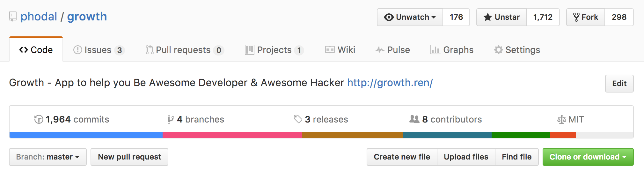Screen dimensions: 644x171
Task: Click the pink segment of language bar
Action: point(232,135)
